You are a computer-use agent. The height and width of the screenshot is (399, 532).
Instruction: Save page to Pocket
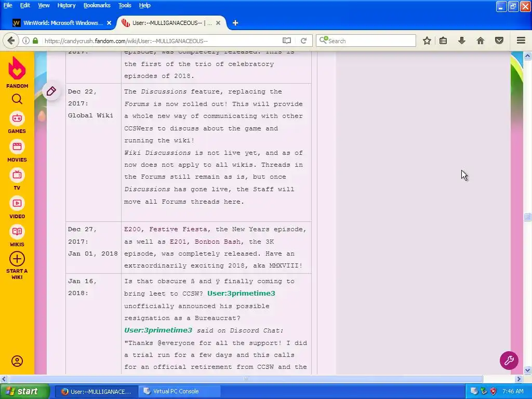click(x=499, y=41)
